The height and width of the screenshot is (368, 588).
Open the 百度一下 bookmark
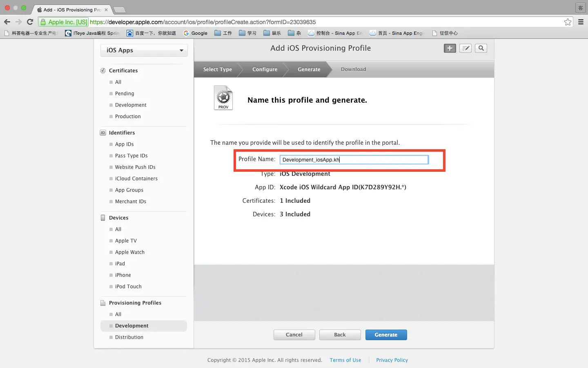(151, 33)
